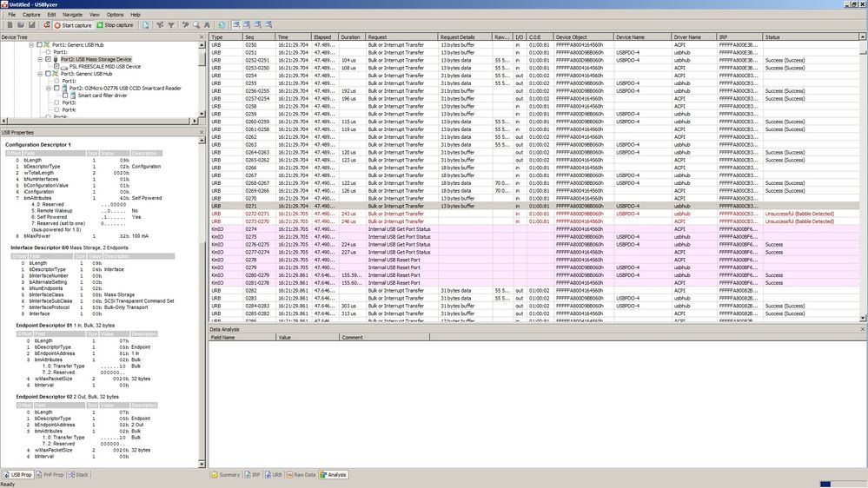The image size is (868, 488).
Task: Switch to the USB Prop tab
Action: click(x=17, y=475)
